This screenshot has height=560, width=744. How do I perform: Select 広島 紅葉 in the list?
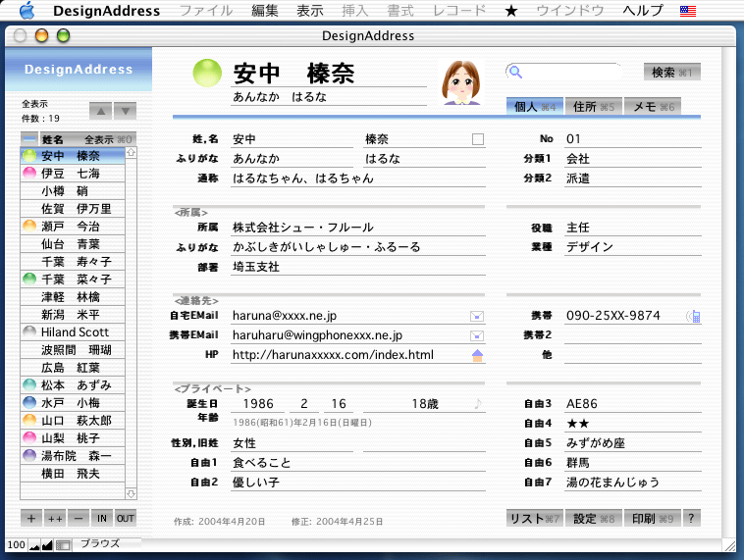[x=73, y=368]
